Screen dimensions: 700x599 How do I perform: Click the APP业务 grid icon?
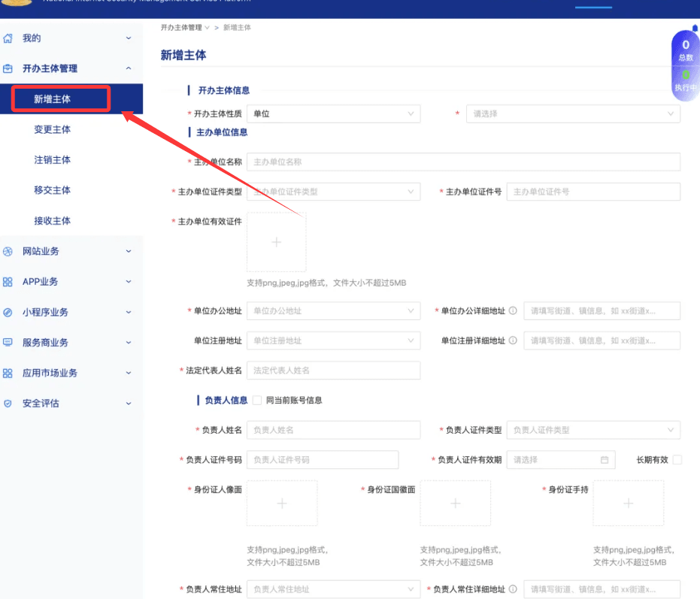9,281
